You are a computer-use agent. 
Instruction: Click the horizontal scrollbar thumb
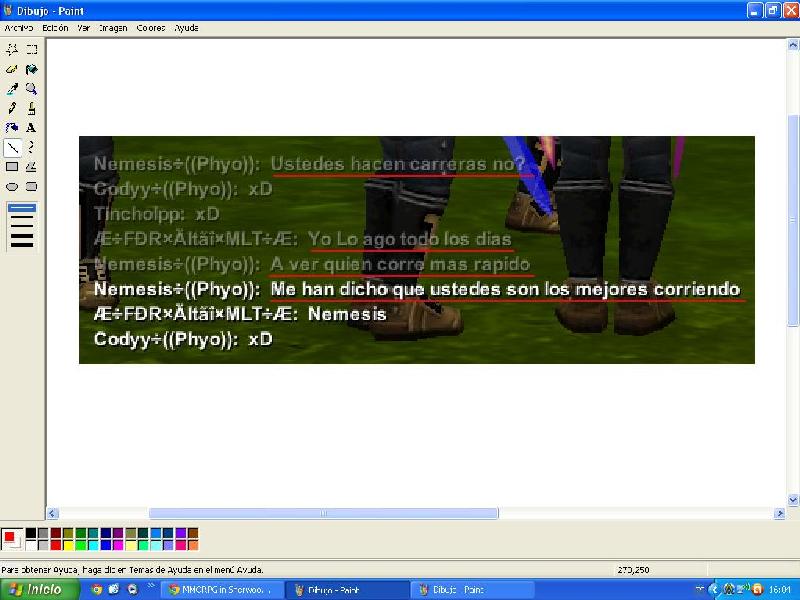click(x=323, y=513)
